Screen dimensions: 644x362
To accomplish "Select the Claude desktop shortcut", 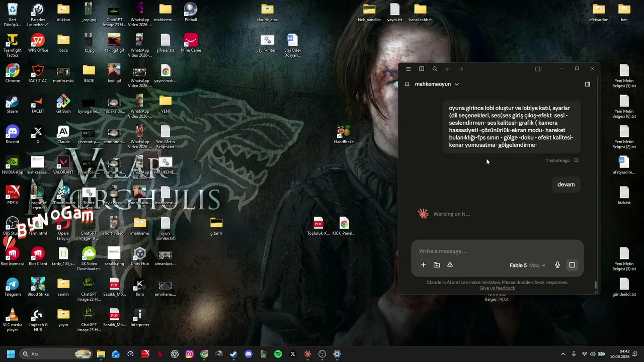I will 63,135.
